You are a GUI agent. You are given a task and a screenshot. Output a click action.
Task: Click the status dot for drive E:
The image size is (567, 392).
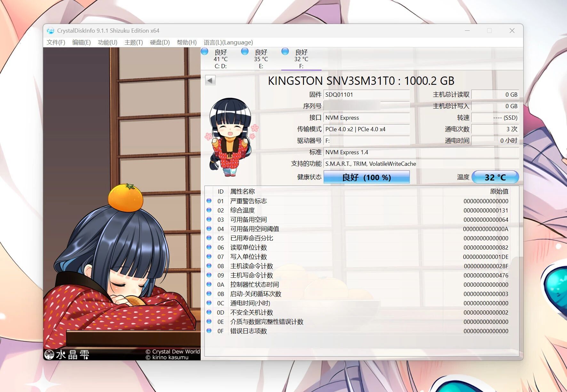coord(245,51)
